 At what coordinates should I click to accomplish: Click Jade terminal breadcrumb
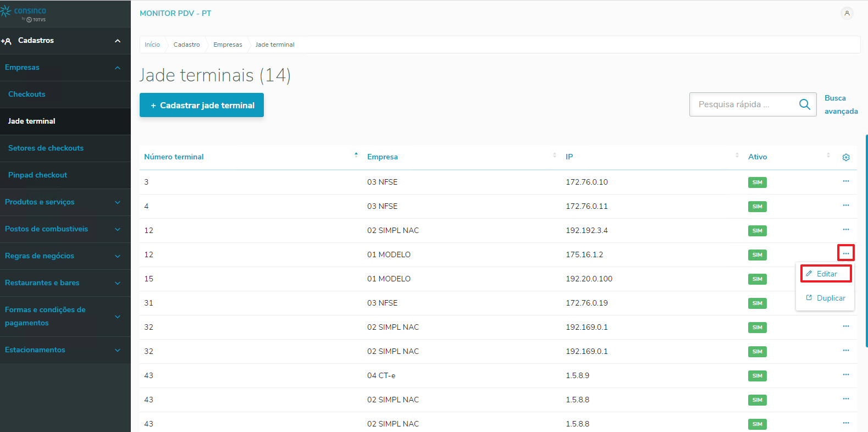(275, 45)
